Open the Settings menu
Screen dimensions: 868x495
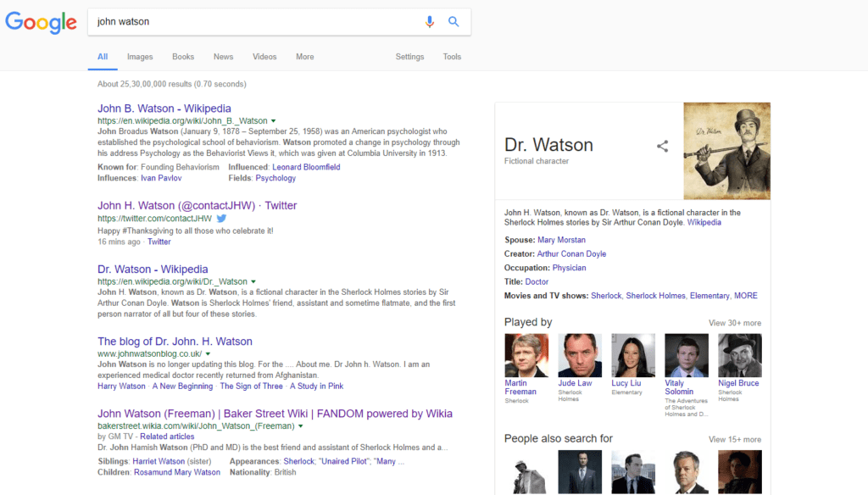click(409, 57)
